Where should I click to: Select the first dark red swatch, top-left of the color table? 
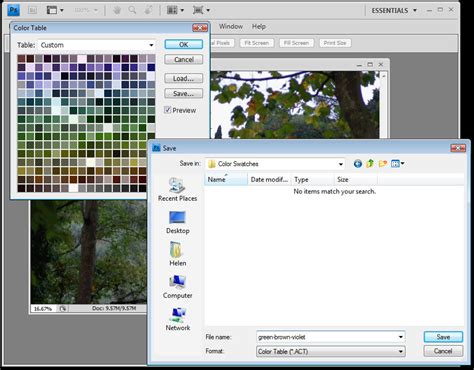[x=21, y=59]
